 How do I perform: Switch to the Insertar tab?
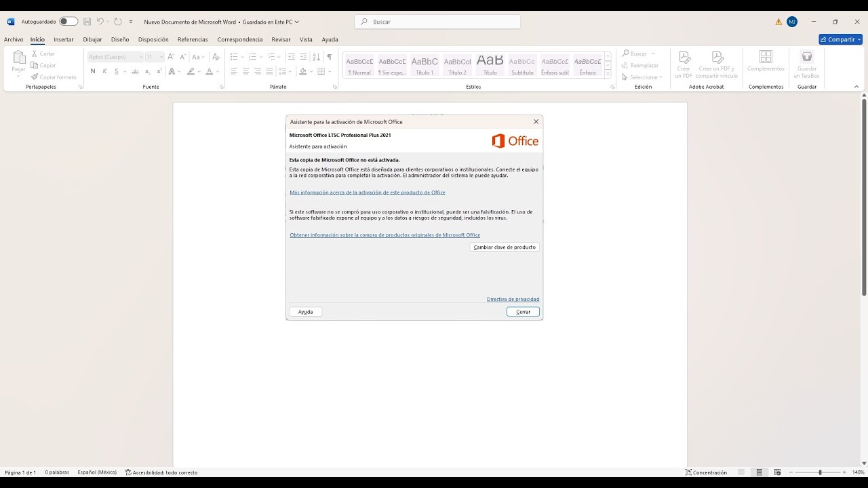[64, 39]
